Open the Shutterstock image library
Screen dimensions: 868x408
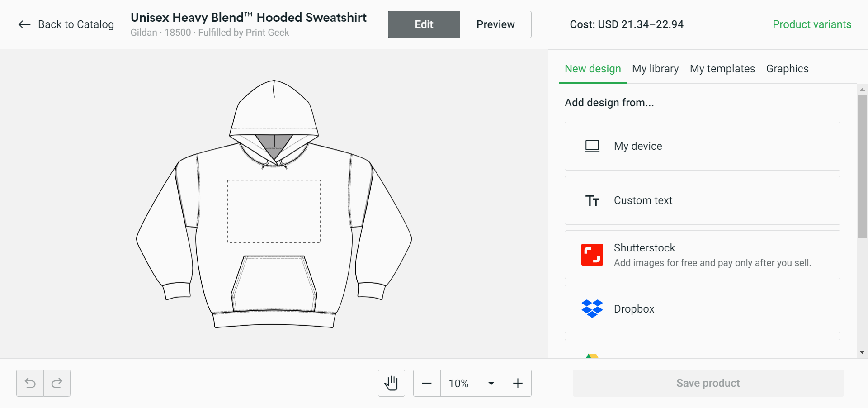702,255
